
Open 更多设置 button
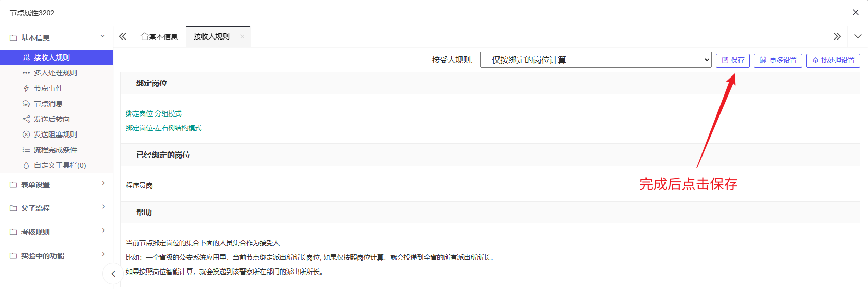tap(778, 61)
